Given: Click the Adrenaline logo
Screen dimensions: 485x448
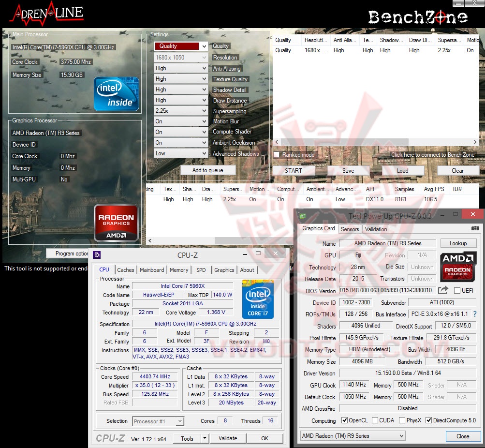Looking at the screenshot, I should coord(47,13).
